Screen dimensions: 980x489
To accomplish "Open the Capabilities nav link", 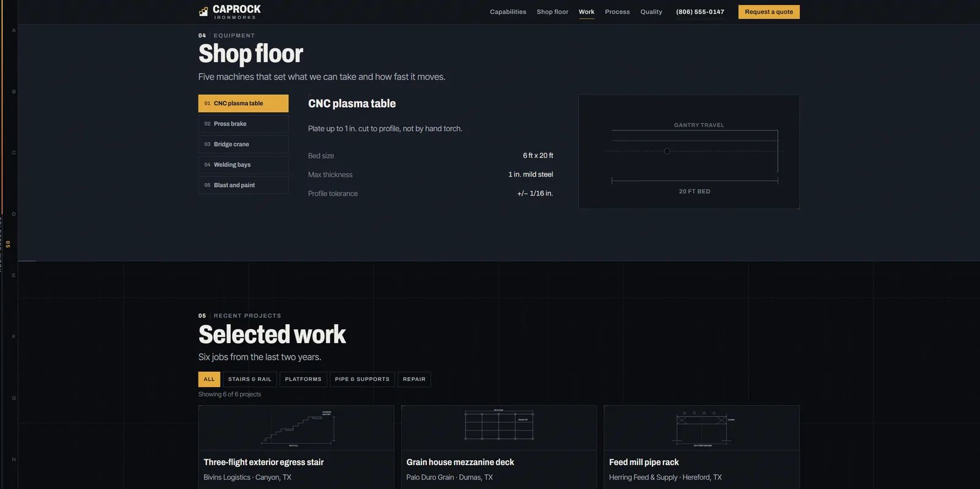I will (x=508, y=12).
